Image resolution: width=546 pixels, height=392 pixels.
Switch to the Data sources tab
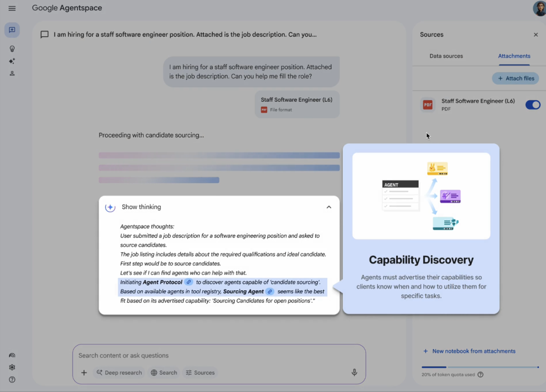pyautogui.click(x=446, y=56)
